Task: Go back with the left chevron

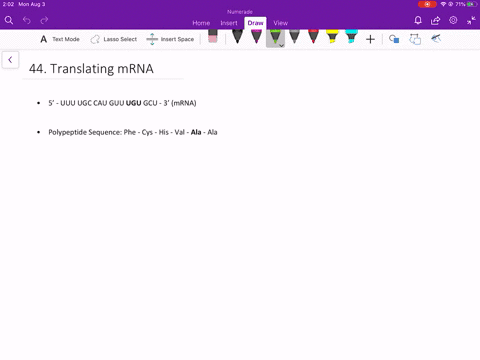Action: pyautogui.click(x=10, y=60)
